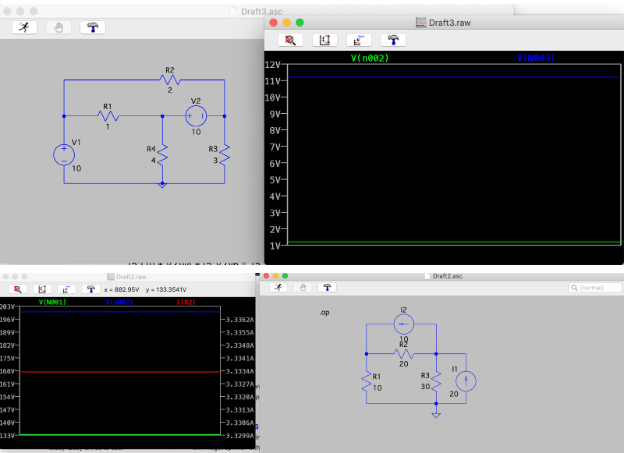Click the Halt hand icon in Draft2.asc
Viewport: 624px width, 453px height.
click(x=303, y=287)
